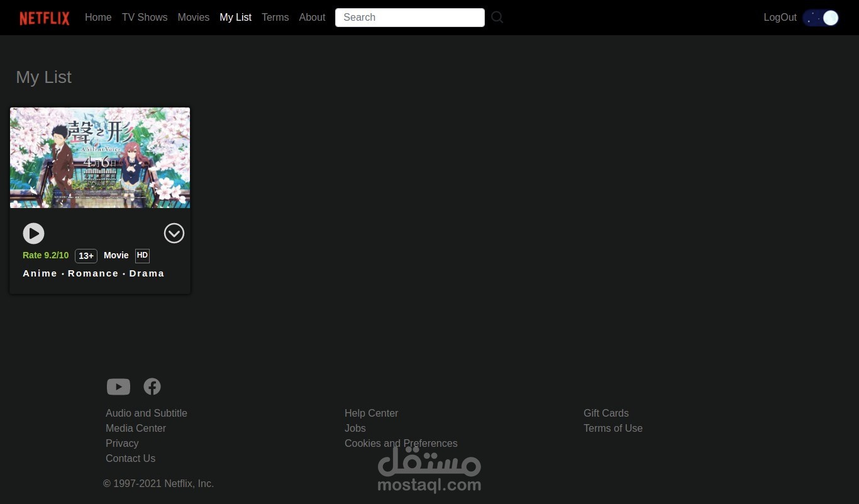Expand movie details with chevron button
The width and height of the screenshot is (859, 504).
[x=174, y=233]
